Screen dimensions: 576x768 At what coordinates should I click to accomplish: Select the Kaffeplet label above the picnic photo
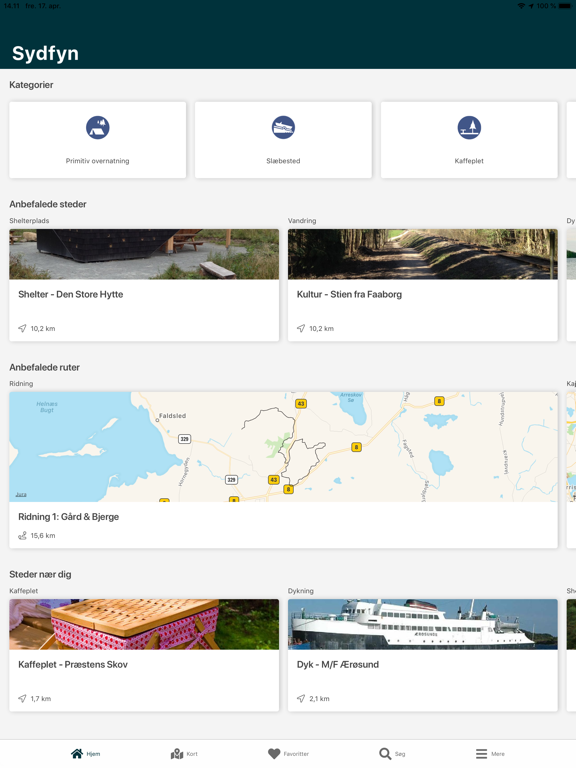point(24,591)
